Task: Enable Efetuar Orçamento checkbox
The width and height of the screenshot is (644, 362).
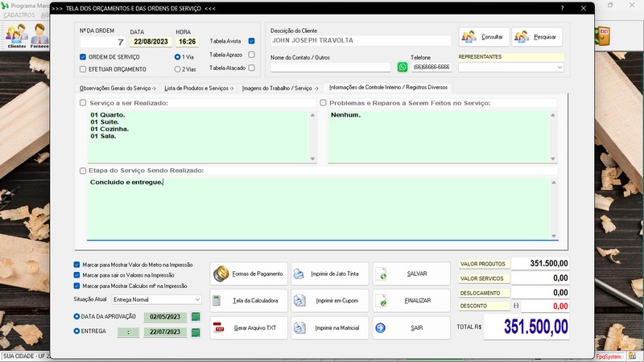Action: click(83, 69)
